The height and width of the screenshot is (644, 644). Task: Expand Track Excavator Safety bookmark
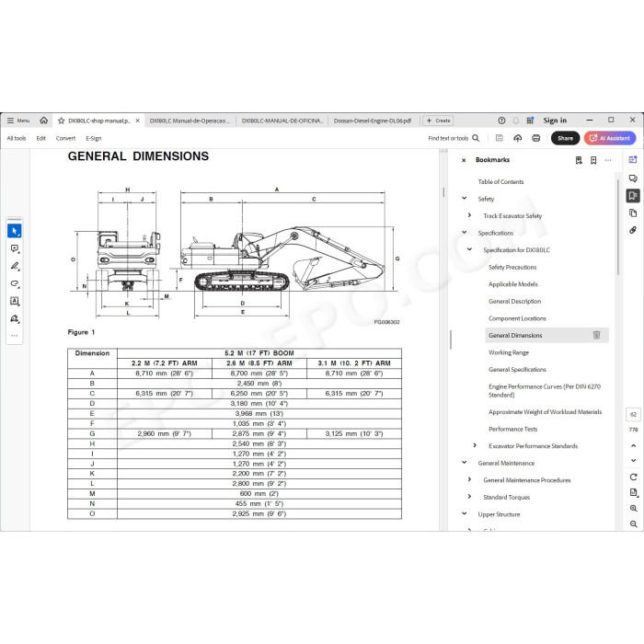[x=469, y=214]
